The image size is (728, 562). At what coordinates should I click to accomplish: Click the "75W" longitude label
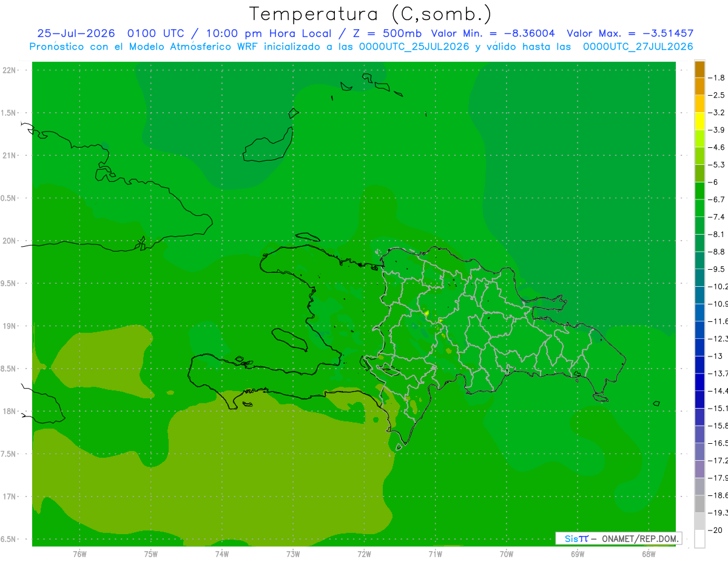pos(151,554)
